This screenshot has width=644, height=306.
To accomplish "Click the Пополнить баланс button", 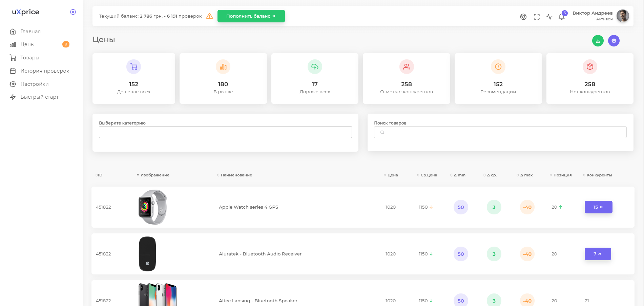I will pos(251,16).
